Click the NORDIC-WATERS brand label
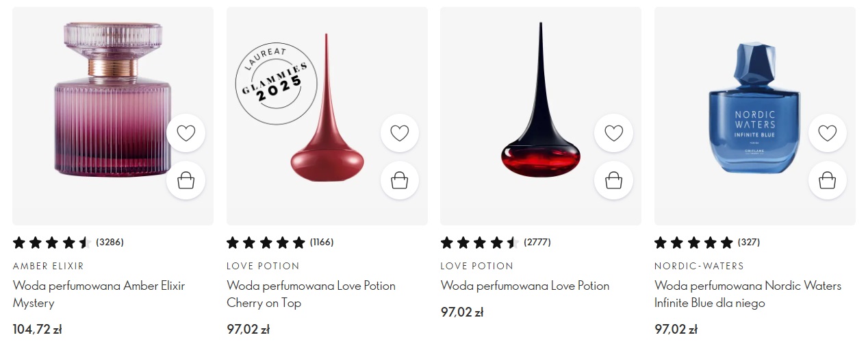The height and width of the screenshot is (357, 868). (699, 266)
